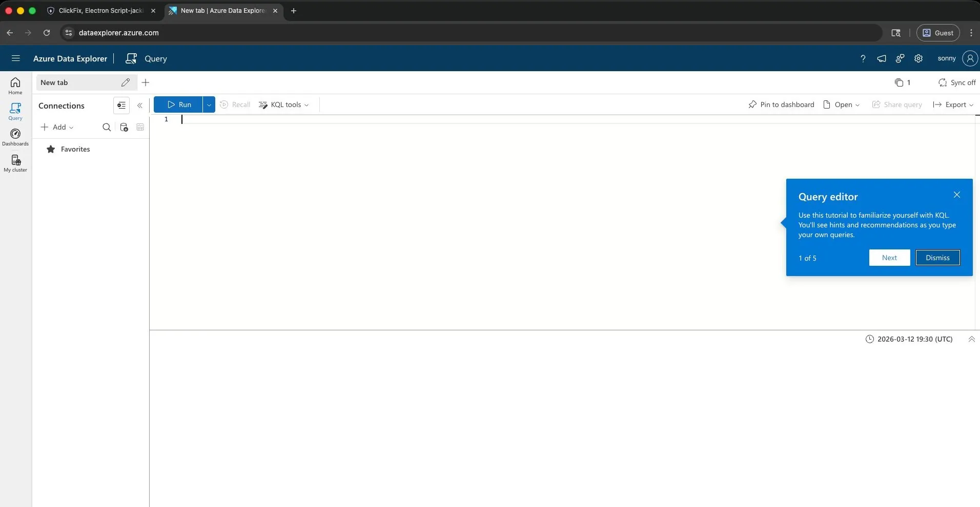The height and width of the screenshot is (507, 980).
Task: Switch to the ClickFix browser tab
Action: click(101, 11)
